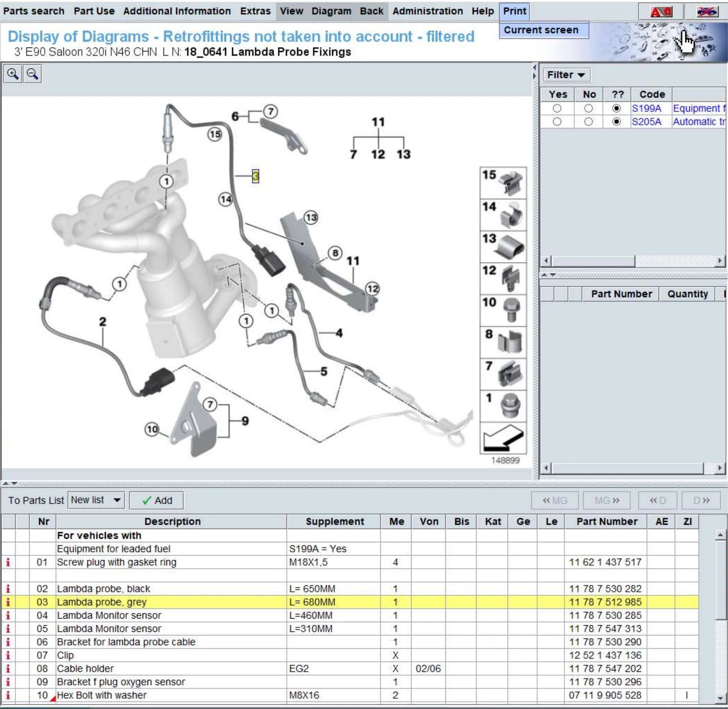This screenshot has height=709, width=728.
Task: Open the S205A code link
Action: (x=646, y=122)
